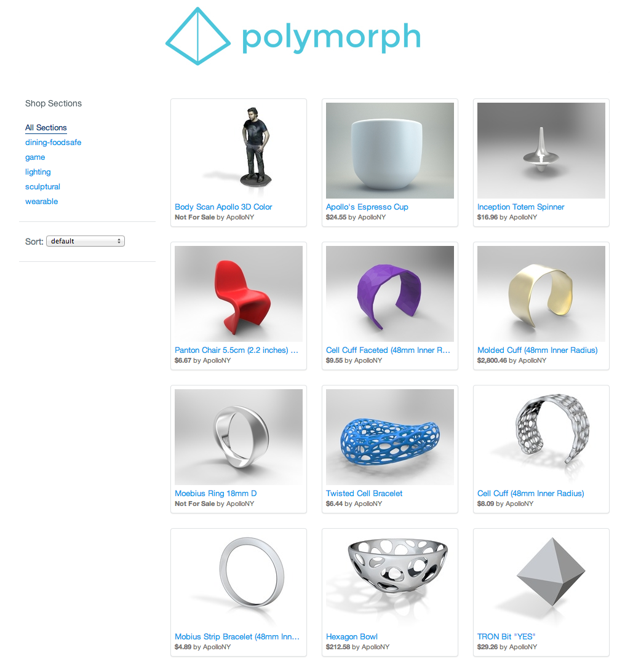This screenshot has width=633, height=672.
Task: View the wearable section
Action: (42, 202)
